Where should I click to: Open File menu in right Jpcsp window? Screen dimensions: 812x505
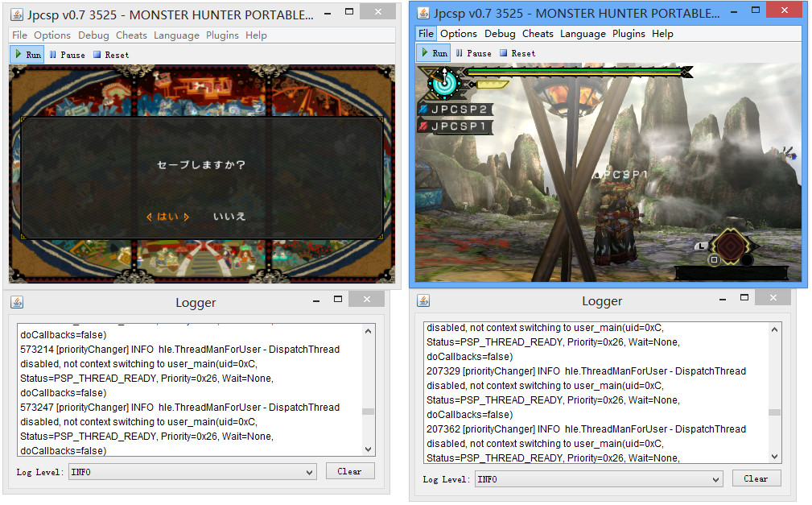point(426,34)
